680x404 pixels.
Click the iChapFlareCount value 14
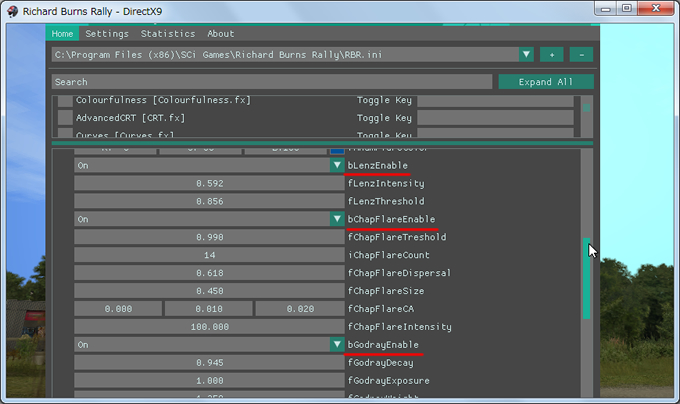coord(209,255)
